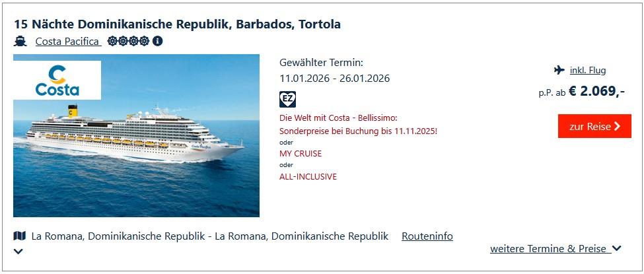The image size is (644, 274).
Task: Click the airplane icon near inkl. Flug
Action: (x=559, y=71)
